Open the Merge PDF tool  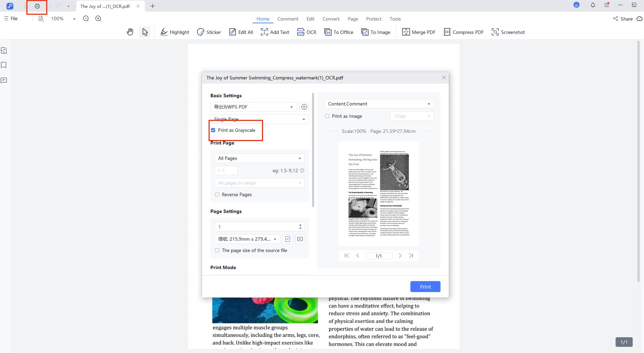click(419, 32)
